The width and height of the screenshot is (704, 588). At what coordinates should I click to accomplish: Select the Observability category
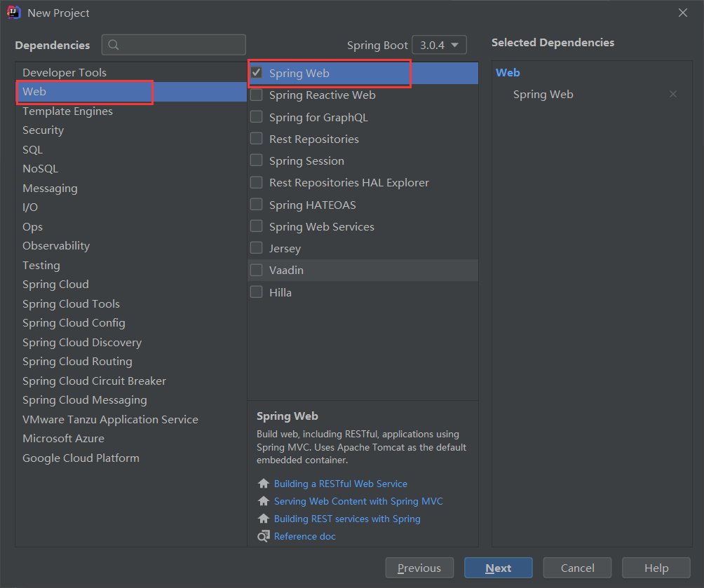[130, 246]
